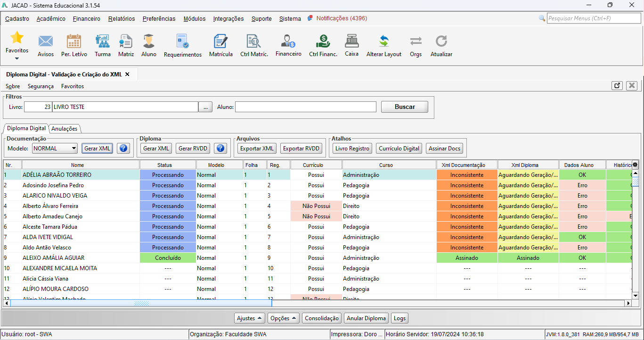Click Não Possui cell for Alberto Álvaro Ferreira
Image resolution: width=644 pixels, height=340 pixels.
[316, 206]
